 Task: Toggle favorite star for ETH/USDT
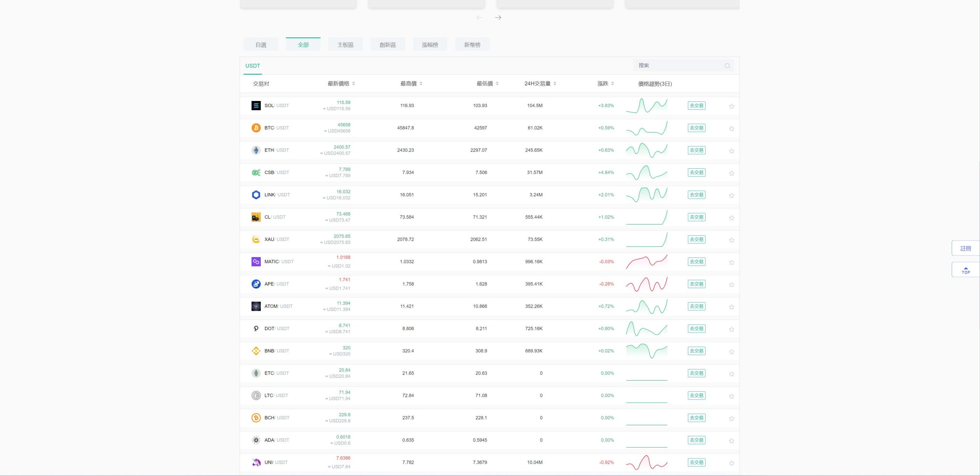[732, 151]
